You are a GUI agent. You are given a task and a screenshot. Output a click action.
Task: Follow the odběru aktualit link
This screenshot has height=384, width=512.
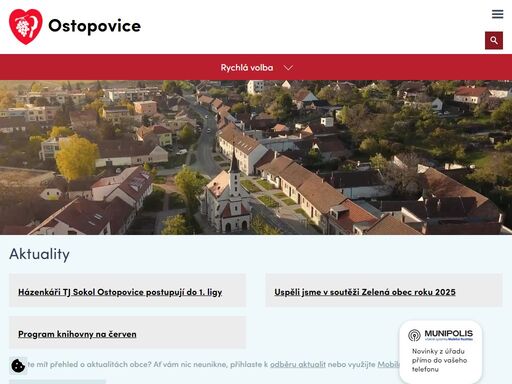298,364
